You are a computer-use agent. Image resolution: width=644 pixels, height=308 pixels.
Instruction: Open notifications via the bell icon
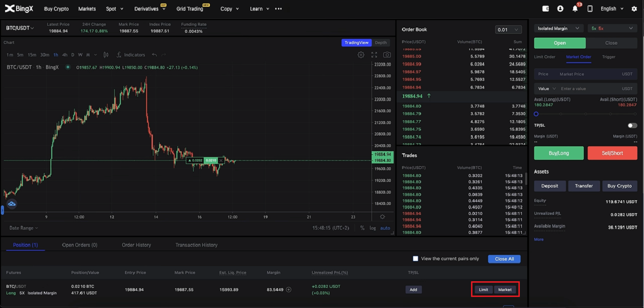pos(575,8)
